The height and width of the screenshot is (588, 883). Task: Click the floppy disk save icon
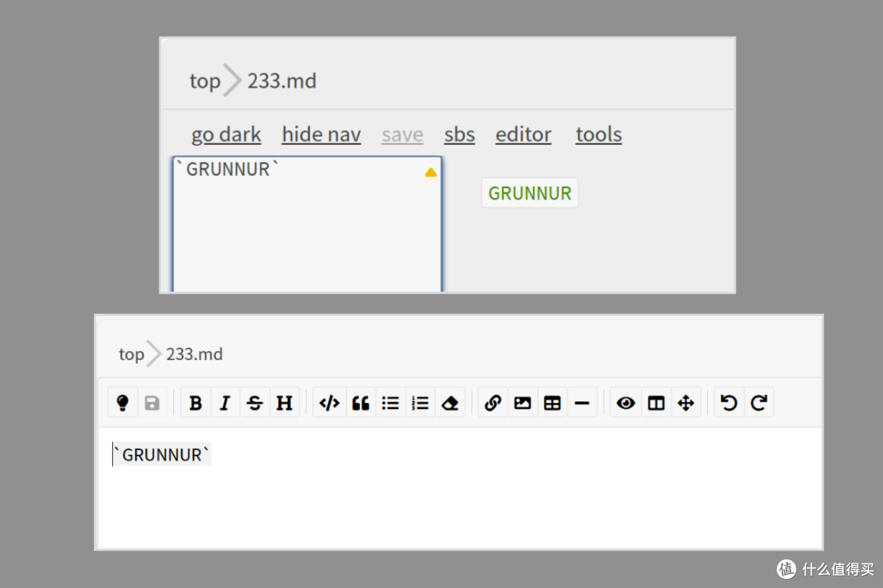(152, 402)
